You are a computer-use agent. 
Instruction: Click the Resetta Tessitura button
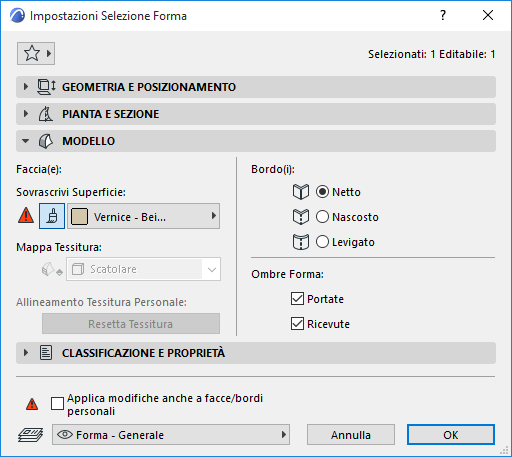pyautogui.click(x=131, y=324)
